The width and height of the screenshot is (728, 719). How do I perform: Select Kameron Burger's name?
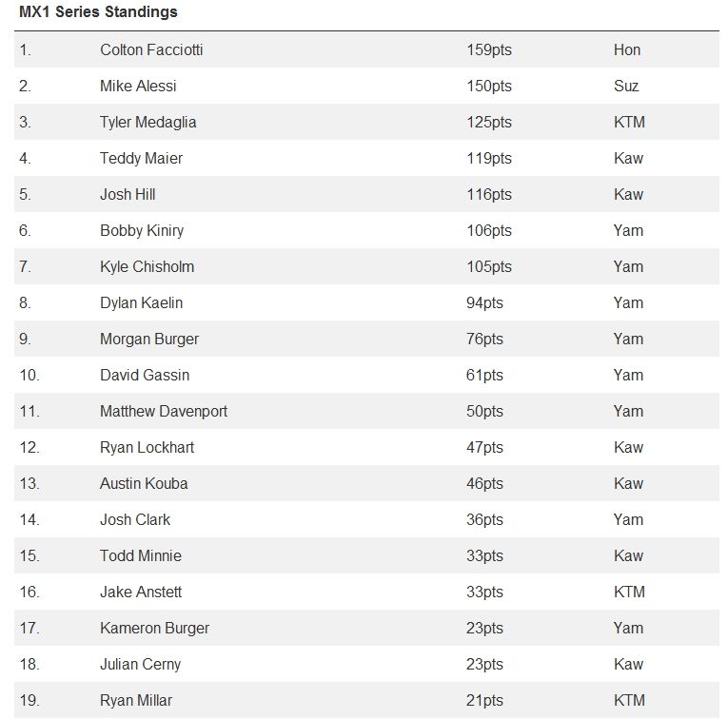(154, 628)
